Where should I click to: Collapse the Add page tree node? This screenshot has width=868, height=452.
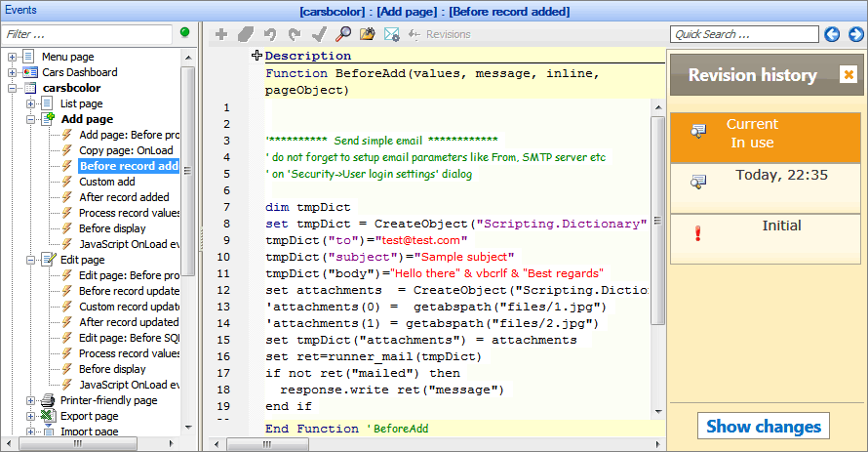[x=30, y=119]
